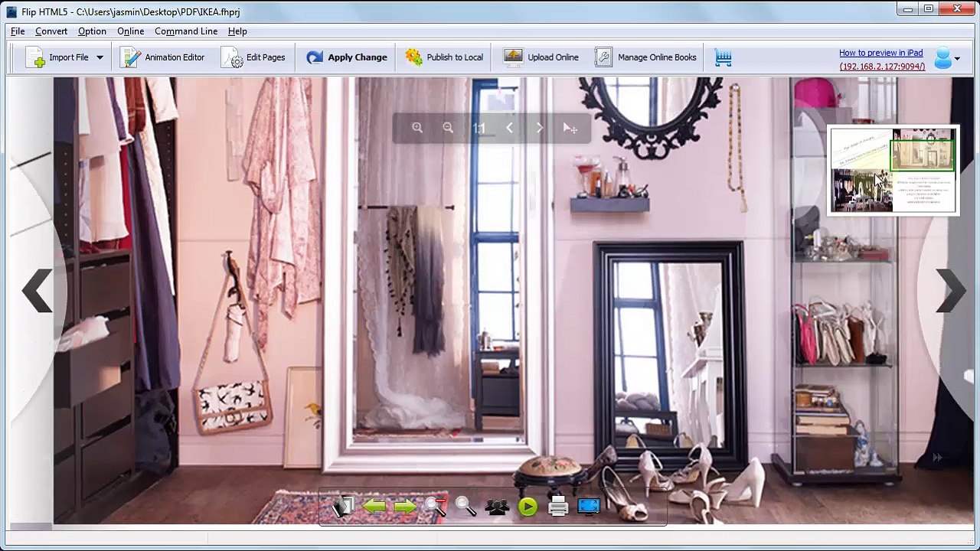Screen dimensions: 980x551
Task: Click the Flip HTML5 title bar app icon
Action: click(x=11, y=11)
